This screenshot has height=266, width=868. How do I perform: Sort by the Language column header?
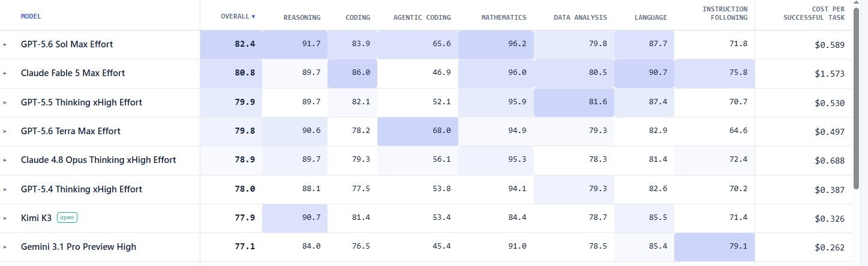650,17
